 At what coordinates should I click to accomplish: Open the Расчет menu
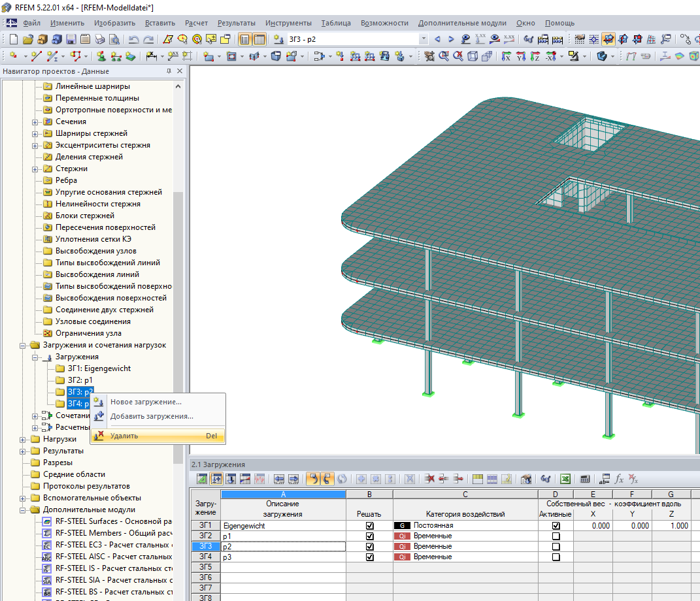click(197, 23)
